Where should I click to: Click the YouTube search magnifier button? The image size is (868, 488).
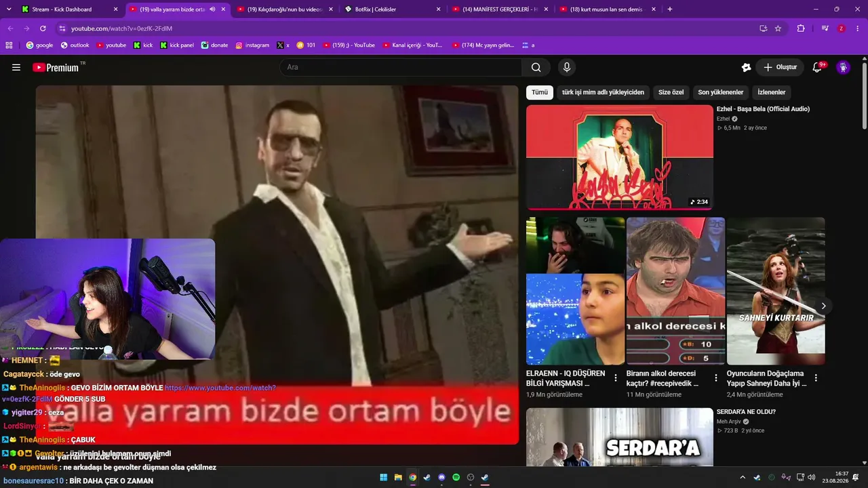pyautogui.click(x=536, y=67)
